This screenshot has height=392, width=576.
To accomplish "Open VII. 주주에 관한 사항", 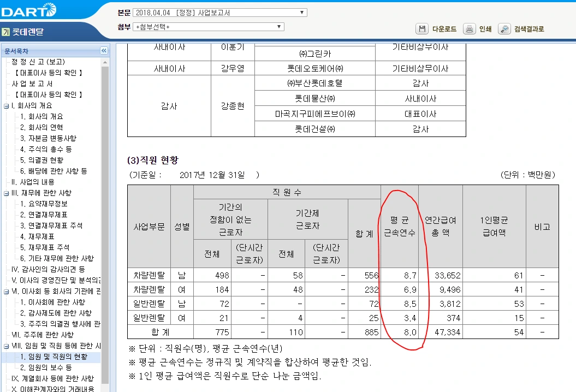I will pos(43,335).
